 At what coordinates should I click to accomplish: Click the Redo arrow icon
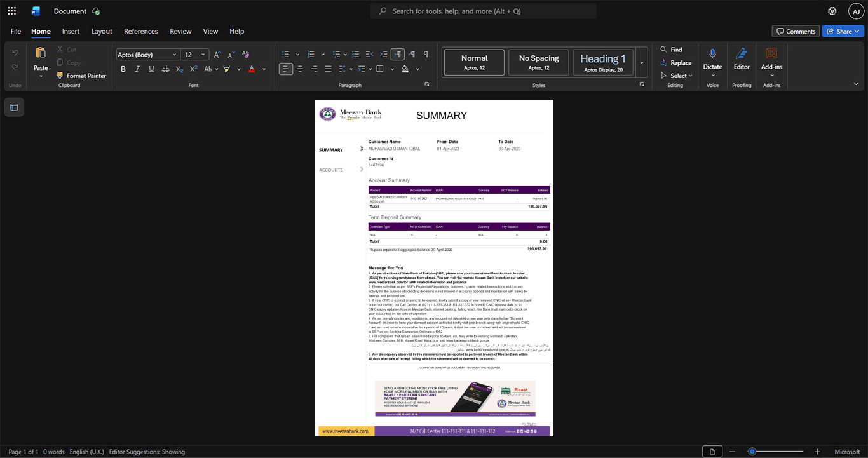[x=15, y=67]
